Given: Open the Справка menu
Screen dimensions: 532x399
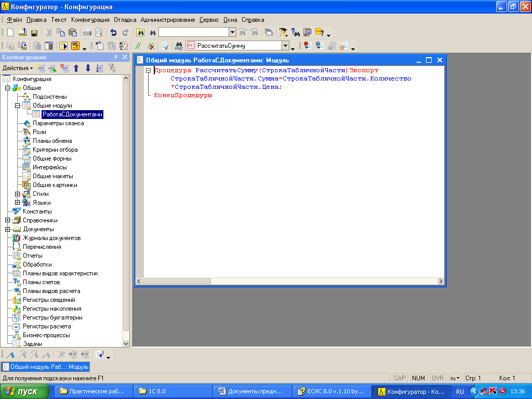Looking at the screenshot, I should pos(253,20).
